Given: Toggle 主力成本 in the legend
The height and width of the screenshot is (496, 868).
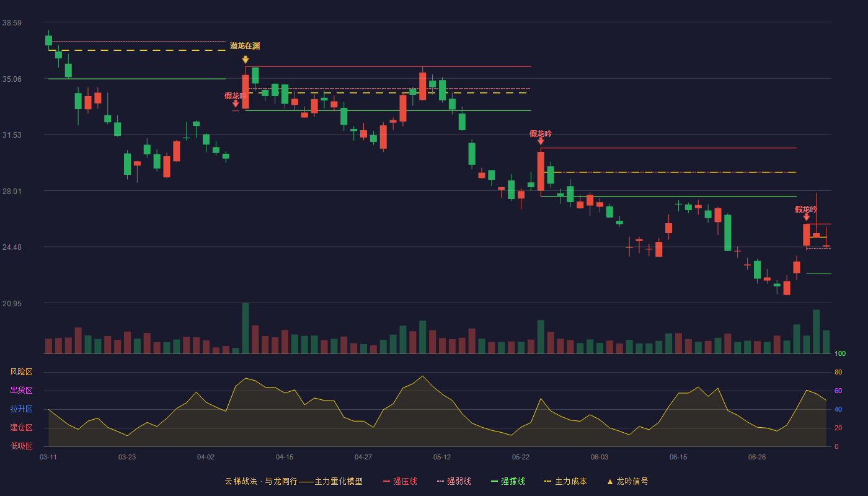Looking at the screenshot, I should (x=565, y=481).
